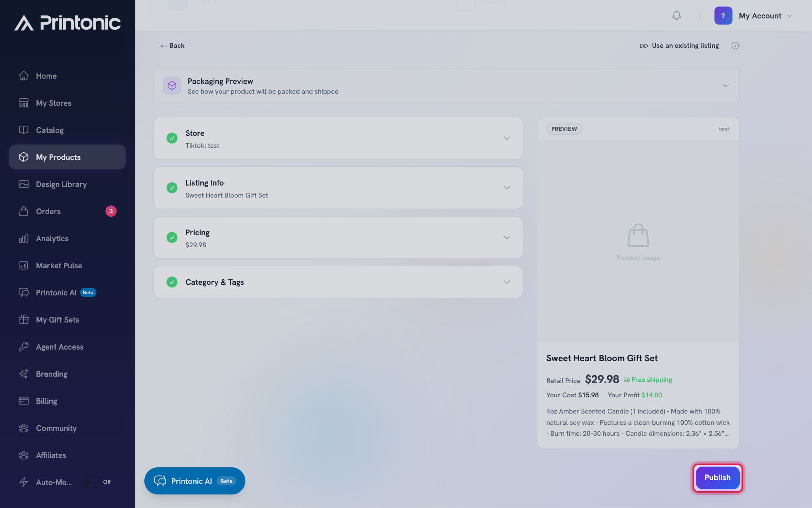The image size is (812, 508).
Task: Toggle the Auto-Mo switch on
Action: (x=90, y=482)
